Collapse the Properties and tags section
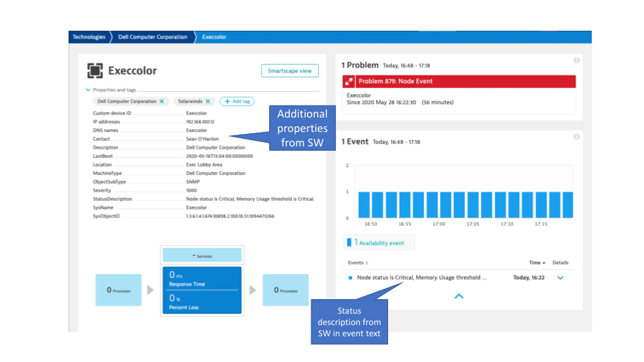Image resolution: width=644 pixels, height=362 pixels. (88, 90)
